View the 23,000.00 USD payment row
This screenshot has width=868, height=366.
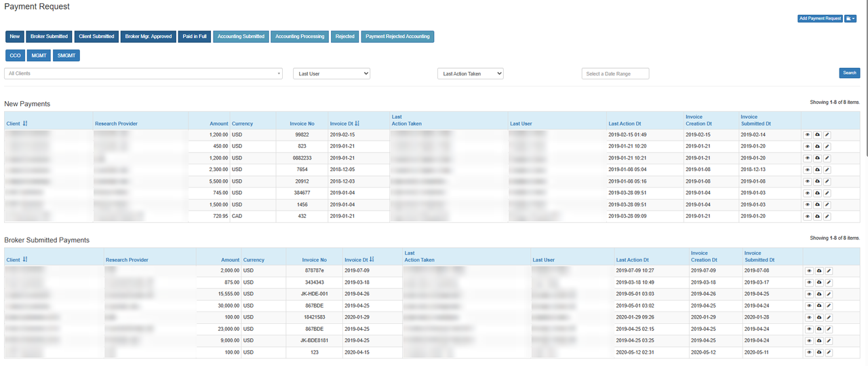coord(808,329)
